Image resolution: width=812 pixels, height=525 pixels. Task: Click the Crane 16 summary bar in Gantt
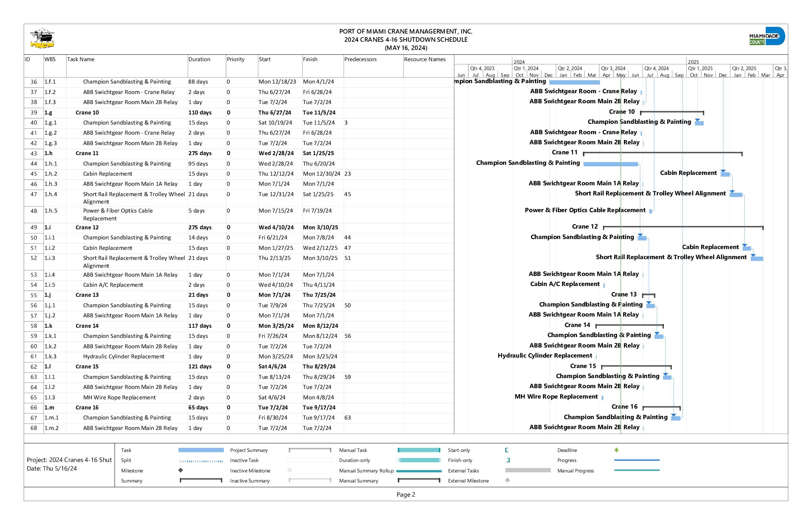click(x=662, y=407)
